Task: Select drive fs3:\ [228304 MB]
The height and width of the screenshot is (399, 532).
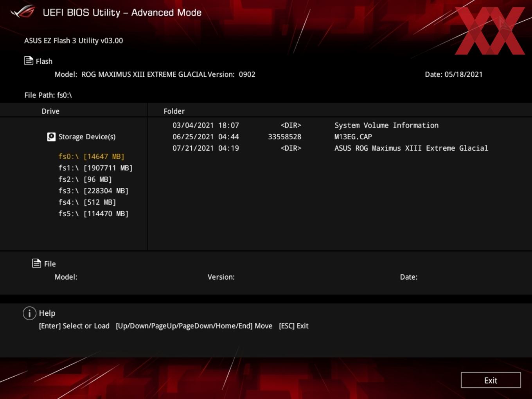Action: pyautogui.click(x=93, y=191)
